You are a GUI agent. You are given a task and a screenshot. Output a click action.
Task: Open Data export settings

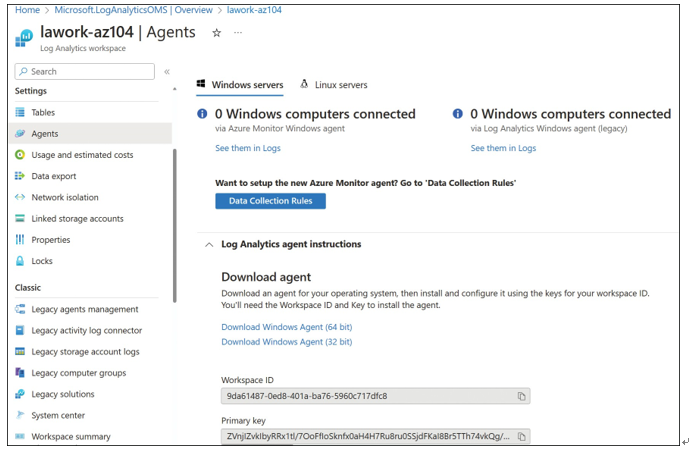[90, 176]
